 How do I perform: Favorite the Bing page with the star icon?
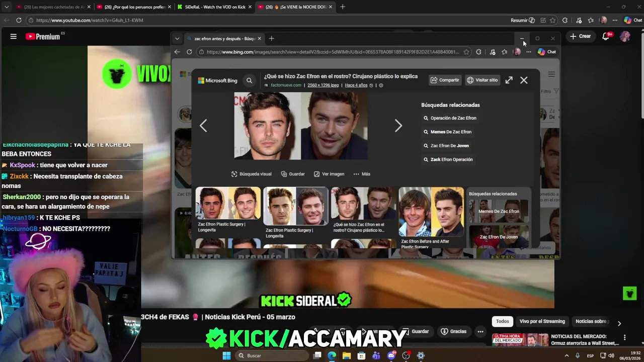[x=466, y=52]
